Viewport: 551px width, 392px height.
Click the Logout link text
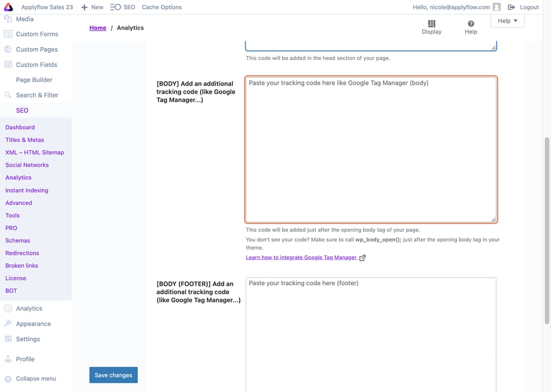tap(529, 7)
